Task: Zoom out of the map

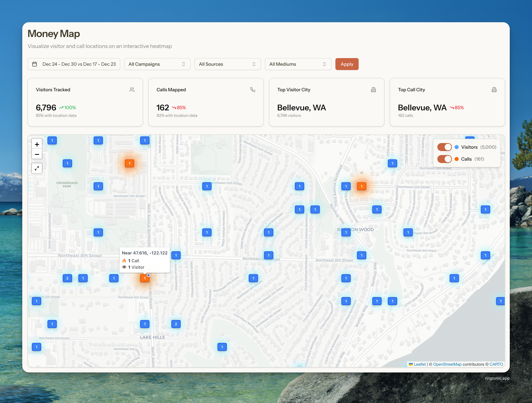Action: point(37,154)
